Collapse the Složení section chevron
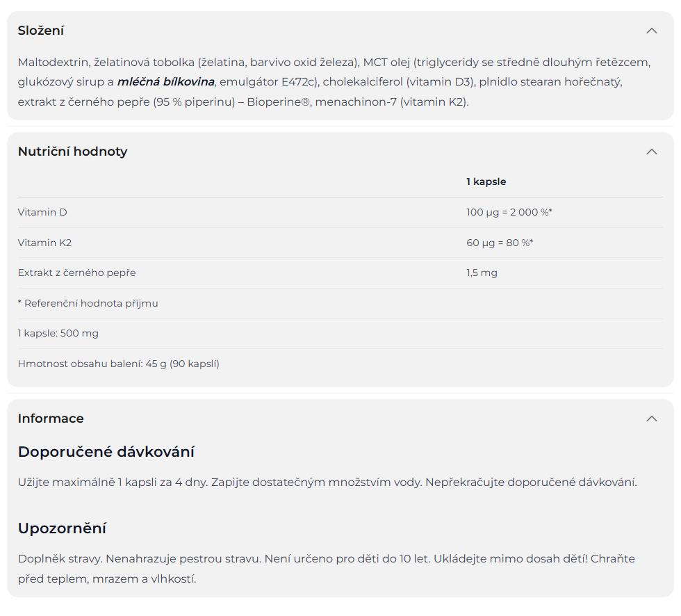Screen dimensions: 681x616 (x=651, y=31)
